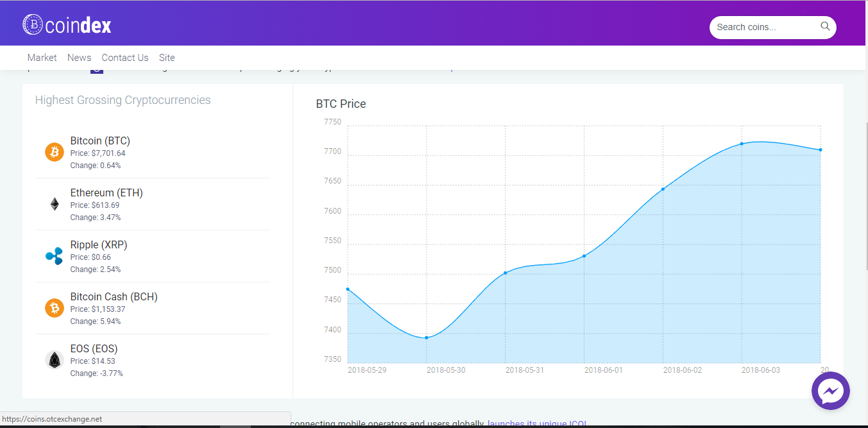Select Ethereum (ETH) title
This screenshot has width=868, height=428.
pyautogui.click(x=106, y=193)
